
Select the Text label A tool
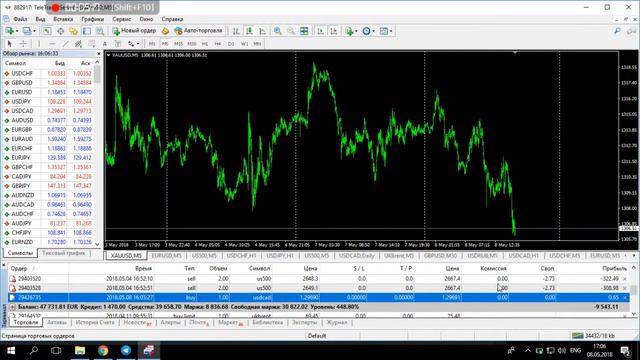tap(105, 44)
